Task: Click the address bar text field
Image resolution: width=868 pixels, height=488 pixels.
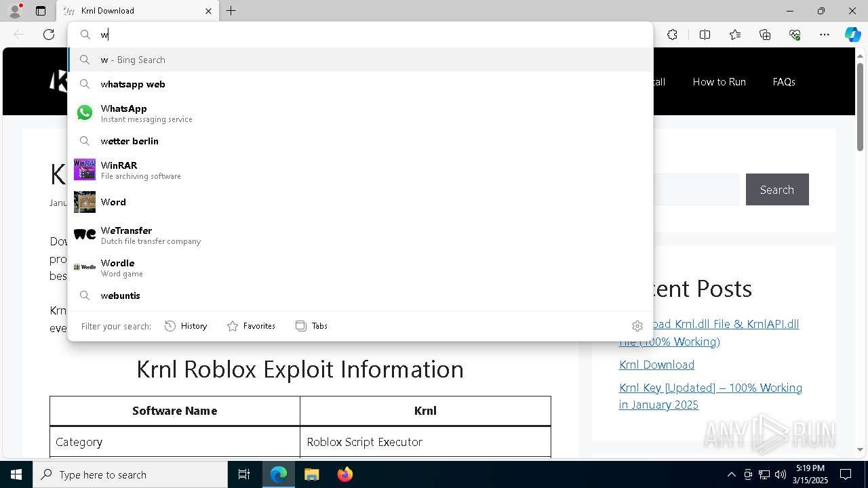Action: coord(361,35)
